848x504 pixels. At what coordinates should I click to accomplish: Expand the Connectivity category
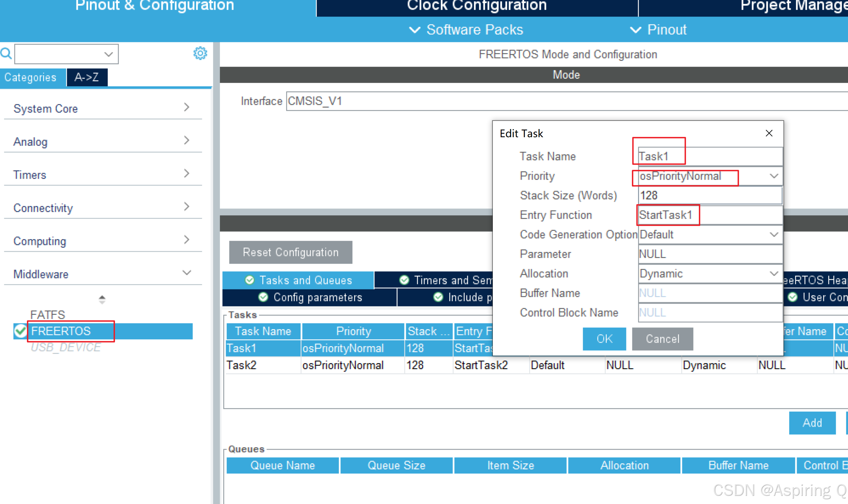(x=103, y=208)
